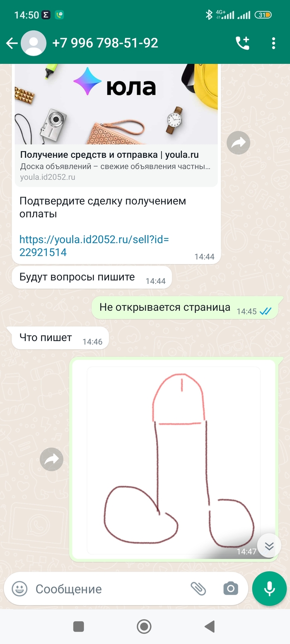
Task: Tap the microphone voice message button
Action: pyautogui.click(x=269, y=589)
